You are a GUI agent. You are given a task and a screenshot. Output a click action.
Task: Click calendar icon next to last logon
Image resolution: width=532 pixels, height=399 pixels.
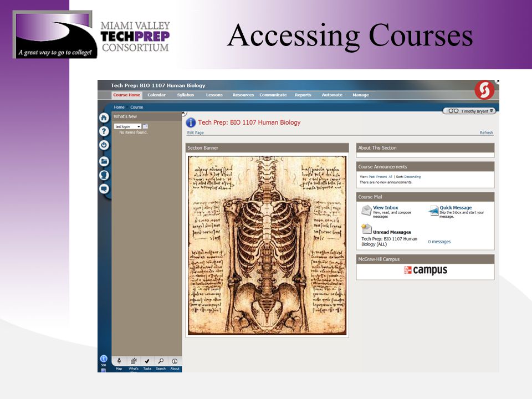tap(145, 126)
